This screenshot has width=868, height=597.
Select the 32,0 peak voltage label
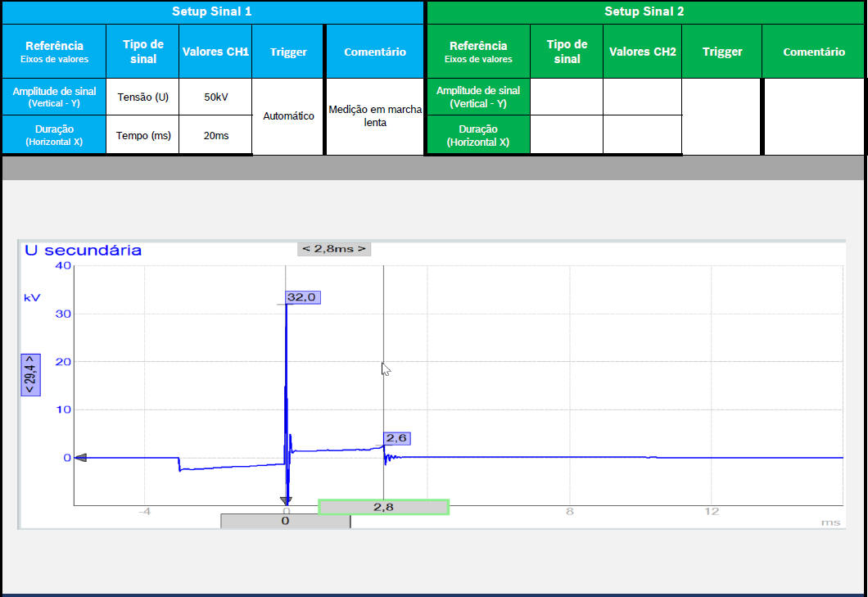[x=302, y=297]
